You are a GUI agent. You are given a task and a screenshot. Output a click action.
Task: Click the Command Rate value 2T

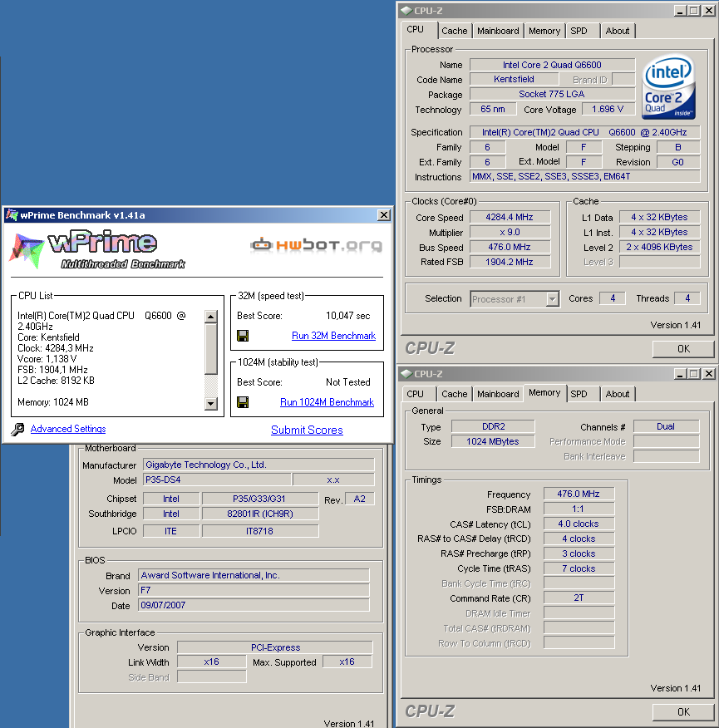tap(579, 598)
